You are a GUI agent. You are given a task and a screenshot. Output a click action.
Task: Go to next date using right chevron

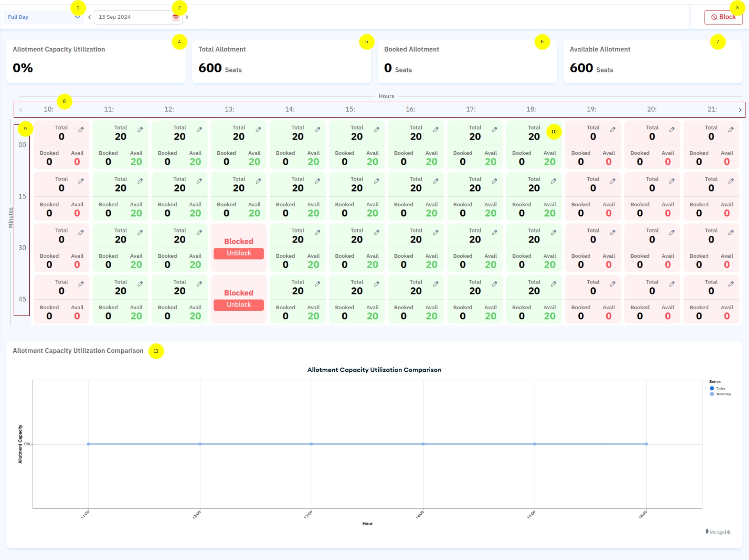click(x=187, y=17)
